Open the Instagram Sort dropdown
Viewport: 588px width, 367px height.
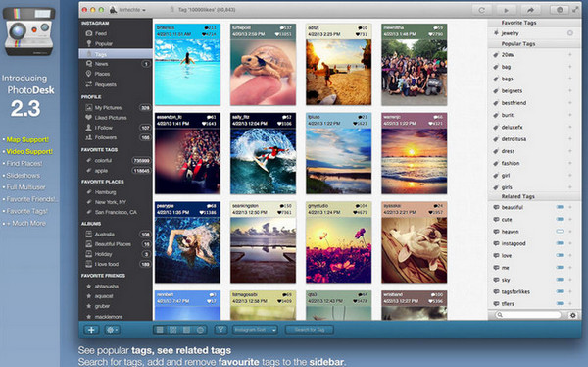(x=255, y=330)
